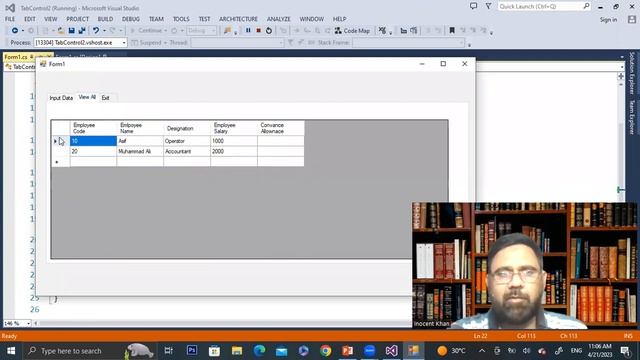Select cell with employee code 20
The height and width of the screenshot is (360, 640).
coord(93,151)
